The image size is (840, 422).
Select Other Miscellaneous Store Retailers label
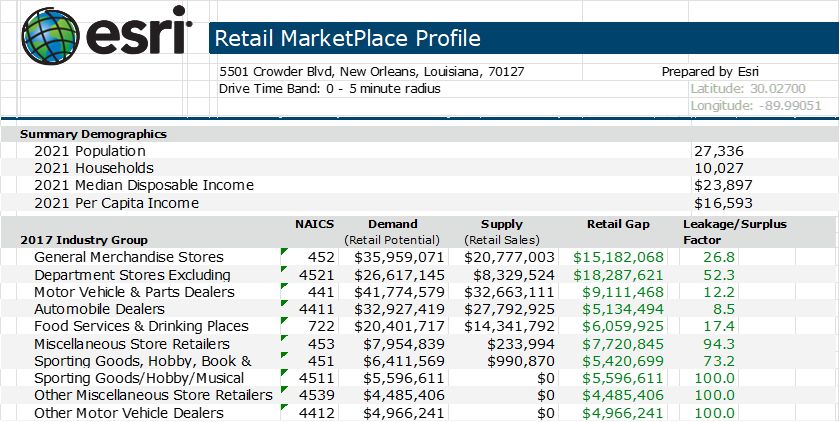pos(154,395)
